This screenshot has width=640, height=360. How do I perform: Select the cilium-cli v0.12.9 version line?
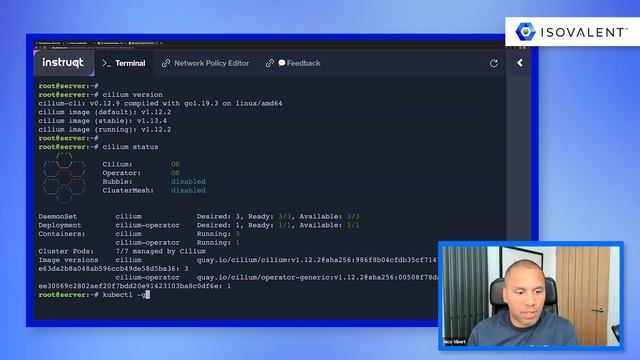click(160, 103)
